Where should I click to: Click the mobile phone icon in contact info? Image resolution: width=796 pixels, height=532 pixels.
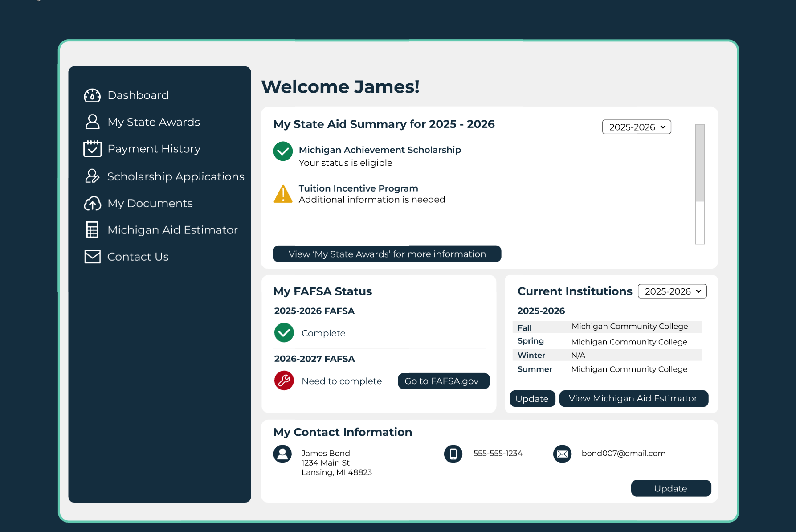click(x=453, y=454)
